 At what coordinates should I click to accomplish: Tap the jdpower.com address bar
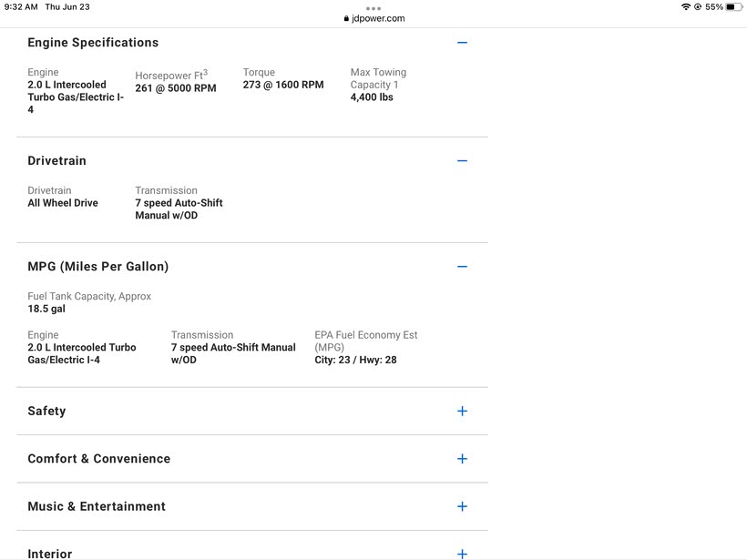(378, 18)
